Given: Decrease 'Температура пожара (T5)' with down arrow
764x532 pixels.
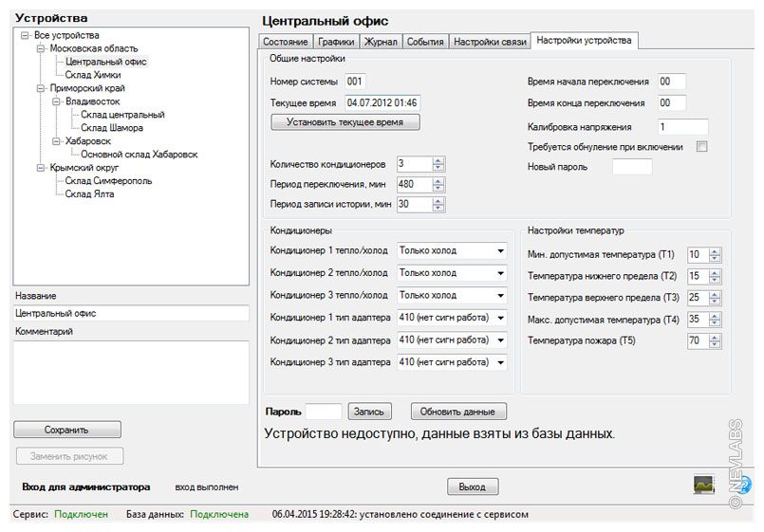Looking at the screenshot, I should (715, 344).
